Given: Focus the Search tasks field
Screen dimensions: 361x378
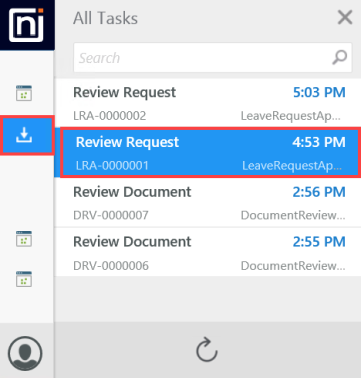Looking at the screenshot, I should point(213,58).
